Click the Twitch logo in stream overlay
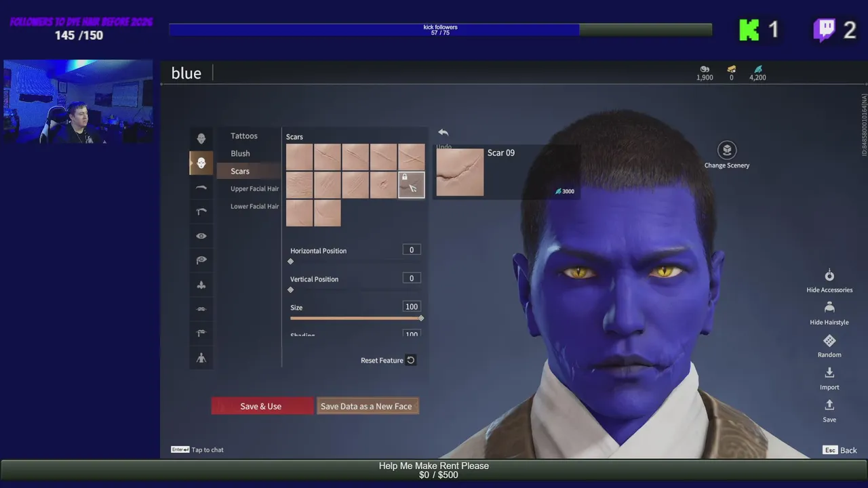868x488 pixels. pyautogui.click(x=825, y=30)
